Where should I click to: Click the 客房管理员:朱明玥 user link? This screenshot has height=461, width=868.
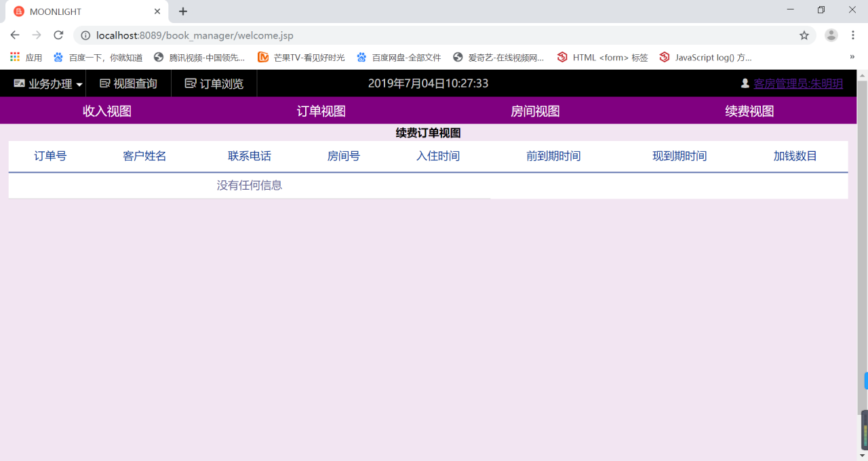pyautogui.click(x=798, y=83)
